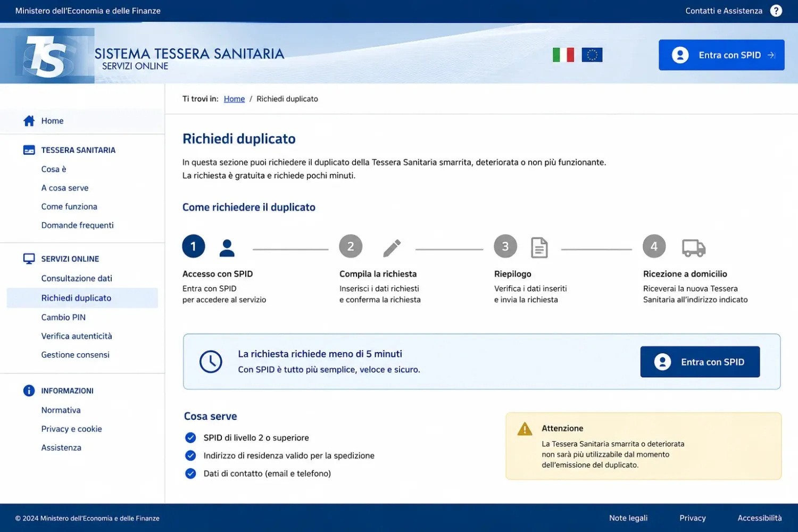Click the checkmark beside Dati di contatto
This screenshot has height=532, width=798.
point(190,473)
